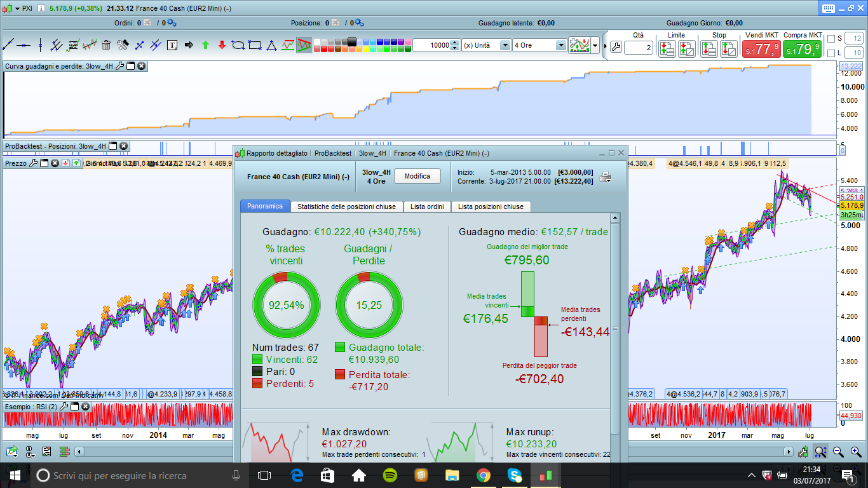Click the red Vendi MKT sell button

coord(761,48)
